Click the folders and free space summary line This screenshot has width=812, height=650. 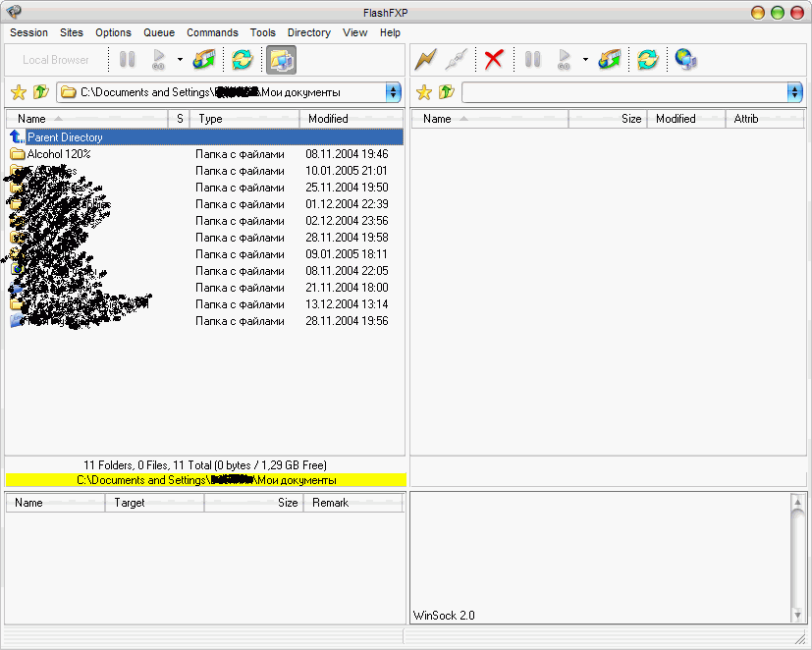click(x=205, y=465)
